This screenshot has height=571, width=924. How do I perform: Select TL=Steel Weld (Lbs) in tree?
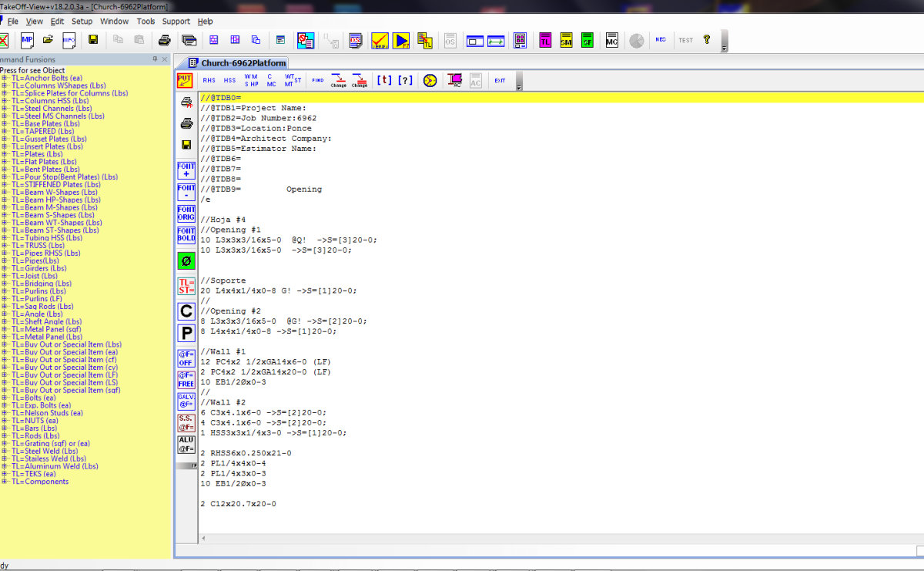coord(46,451)
